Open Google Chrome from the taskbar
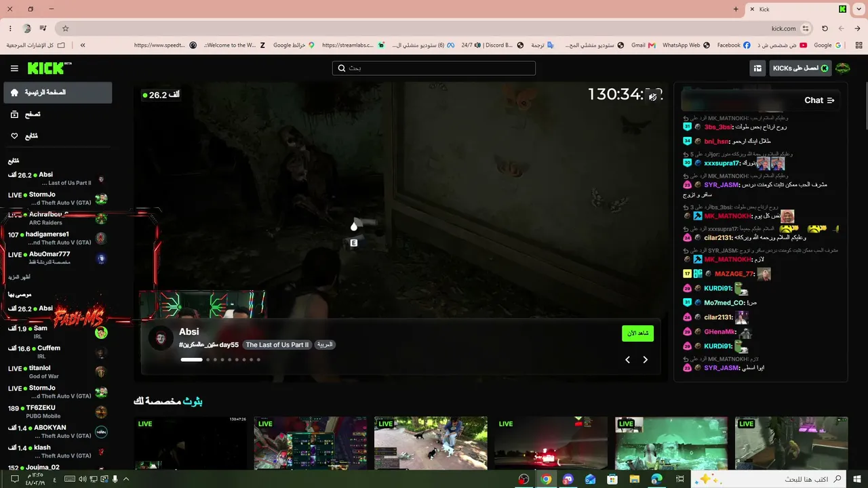The height and width of the screenshot is (488, 868). [x=546, y=479]
